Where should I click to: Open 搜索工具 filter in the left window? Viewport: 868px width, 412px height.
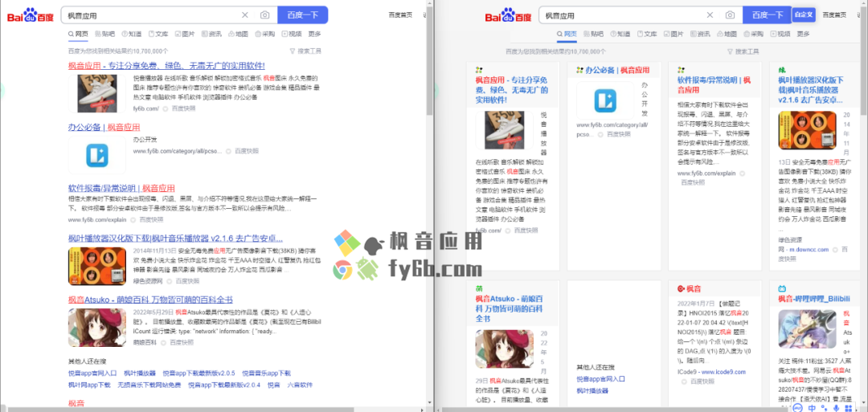(305, 51)
